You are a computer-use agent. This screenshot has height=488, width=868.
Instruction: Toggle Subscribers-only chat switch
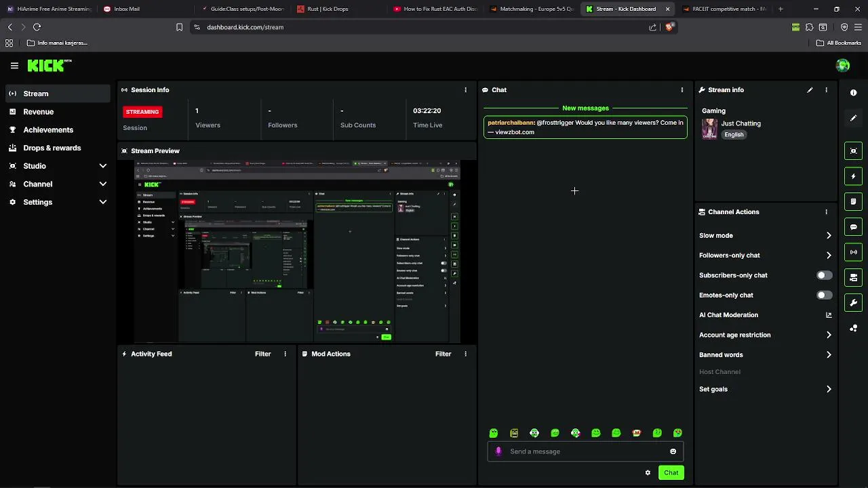pyautogui.click(x=824, y=275)
